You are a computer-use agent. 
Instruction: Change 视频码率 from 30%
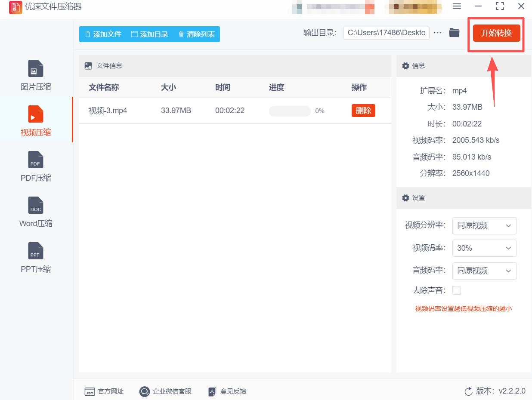pos(484,248)
